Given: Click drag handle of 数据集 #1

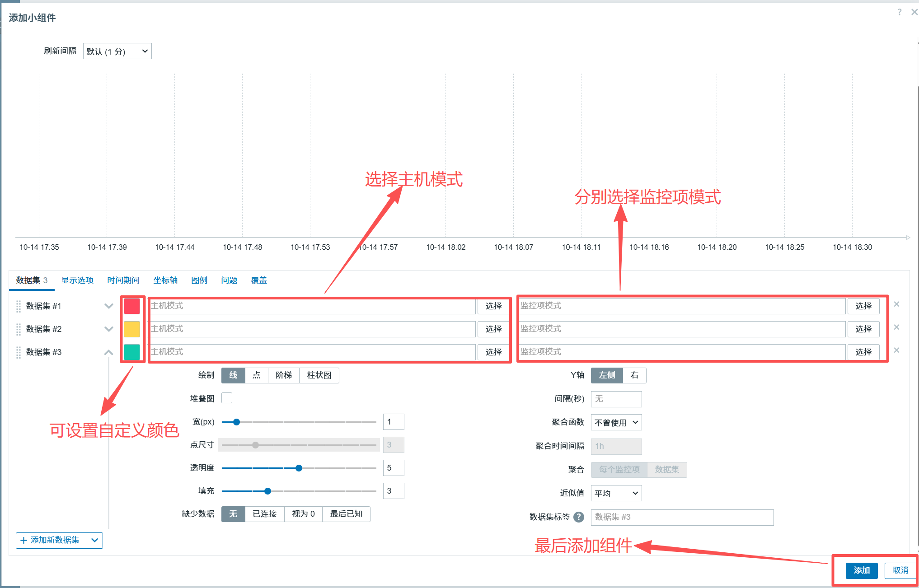Looking at the screenshot, I should (19, 306).
